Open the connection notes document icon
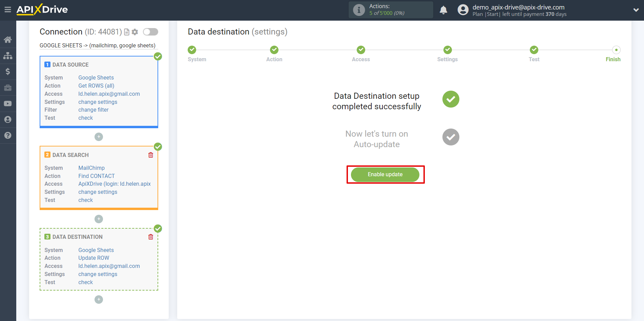The width and height of the screenshot is (644, 321). pos(127,32)
